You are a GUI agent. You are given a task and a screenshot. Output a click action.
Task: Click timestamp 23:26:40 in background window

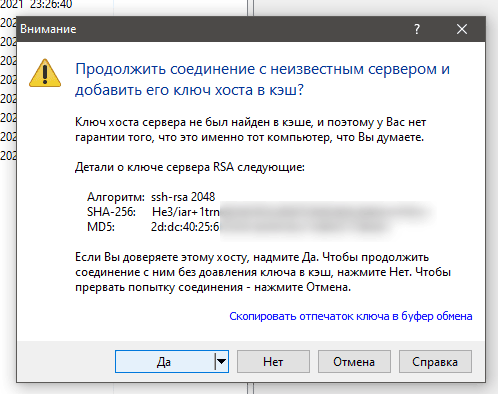51,4
